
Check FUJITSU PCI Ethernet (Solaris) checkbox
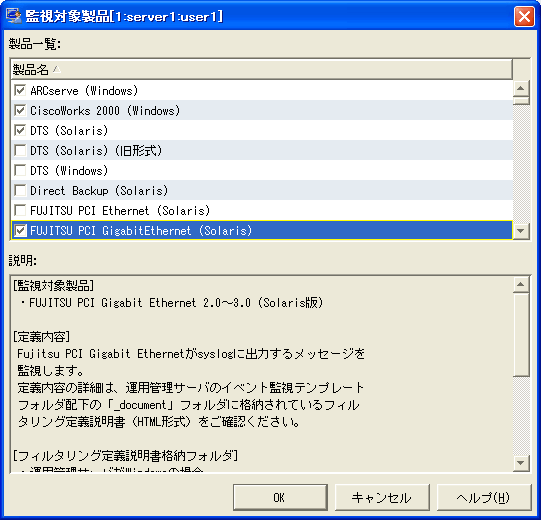[x=20, y=210]
